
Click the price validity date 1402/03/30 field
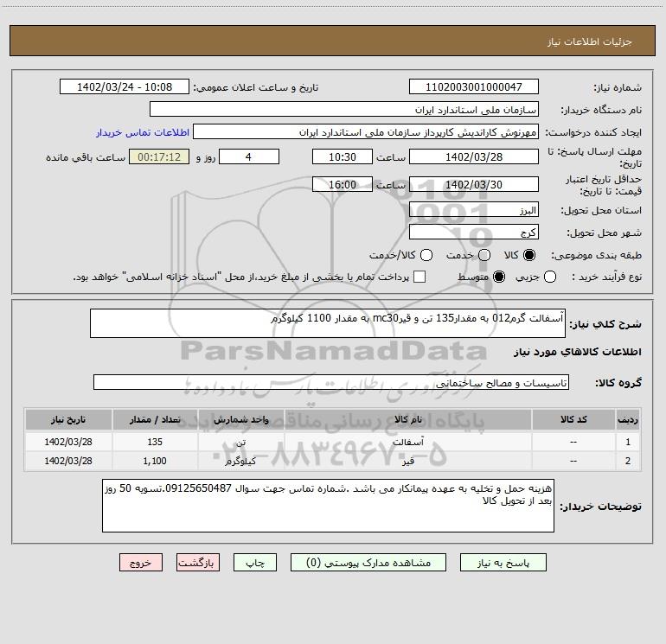(474, 184)
